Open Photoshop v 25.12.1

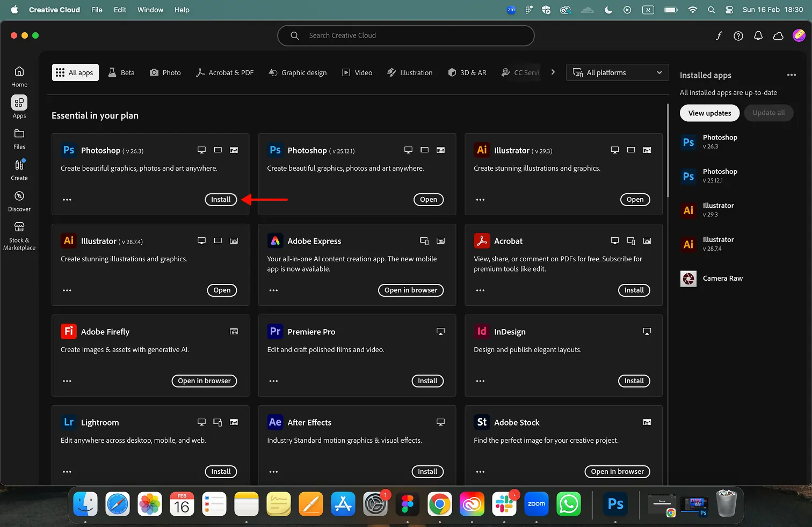429,200
